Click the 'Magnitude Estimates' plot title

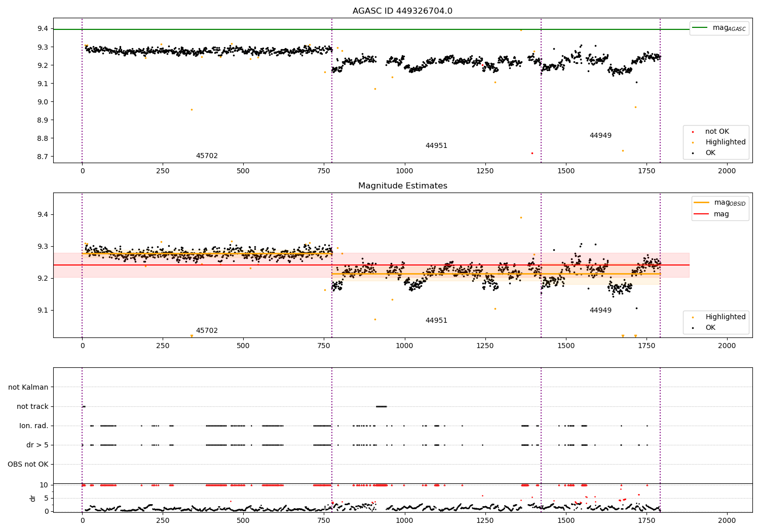coord(402,186)
